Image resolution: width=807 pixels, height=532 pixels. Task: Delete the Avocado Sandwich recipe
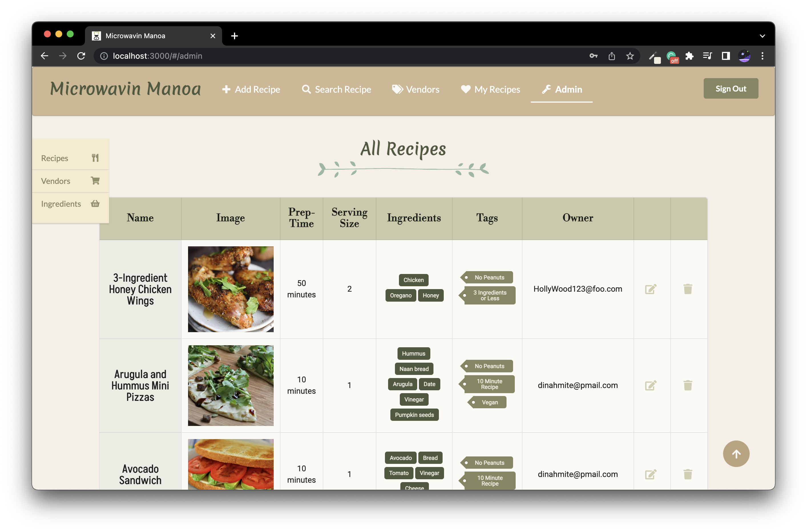(x=687, y=474)
